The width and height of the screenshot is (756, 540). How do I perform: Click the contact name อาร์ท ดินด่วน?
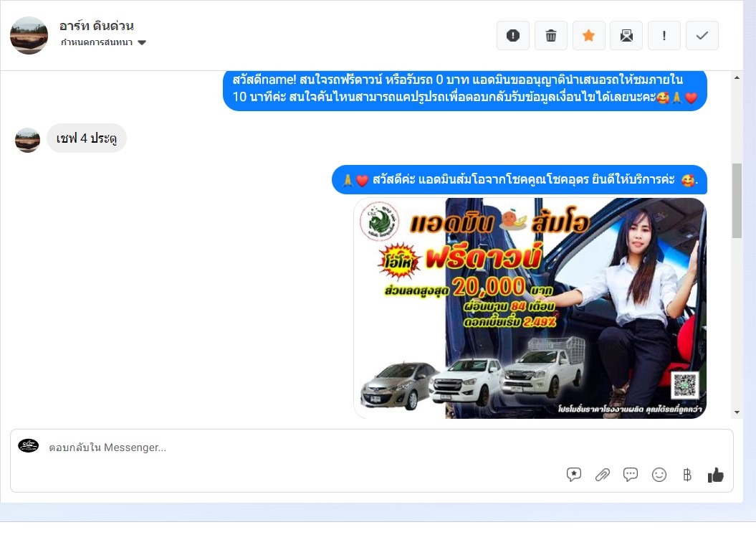[97, 26]
